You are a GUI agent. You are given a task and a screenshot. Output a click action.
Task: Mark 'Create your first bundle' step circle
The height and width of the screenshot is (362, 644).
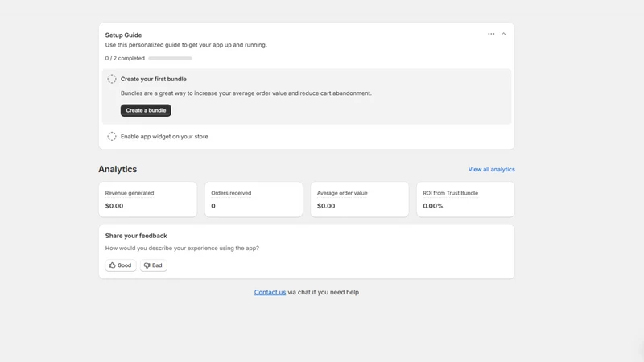(112, 79)
